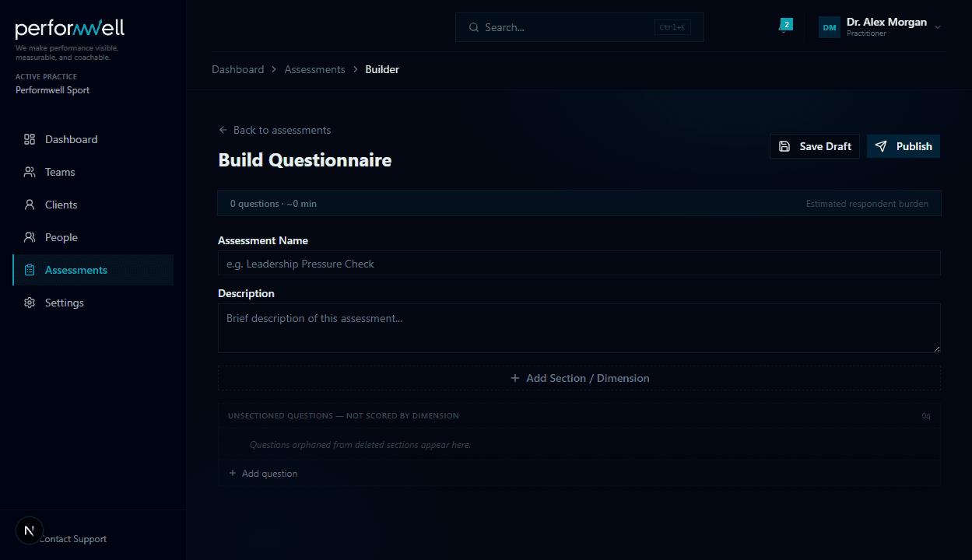Publish the questionnaire

[x=904, y=146]
